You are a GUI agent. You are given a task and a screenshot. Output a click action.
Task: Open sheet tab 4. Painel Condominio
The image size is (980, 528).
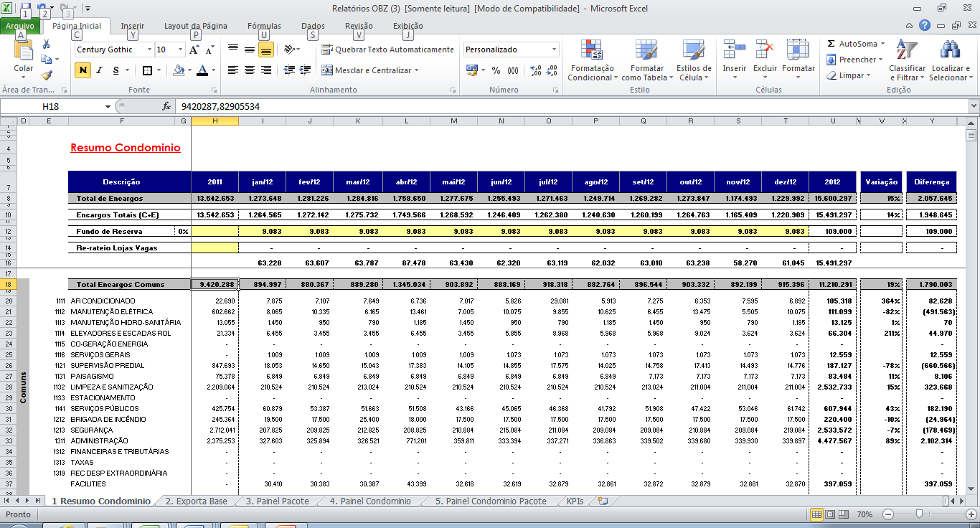[370, 501]
